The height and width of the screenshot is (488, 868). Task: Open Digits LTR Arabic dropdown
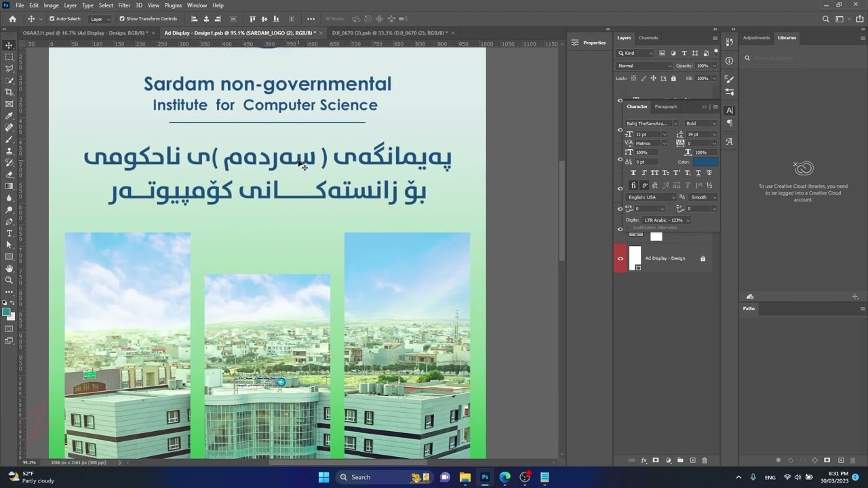(x=667, y=220)
